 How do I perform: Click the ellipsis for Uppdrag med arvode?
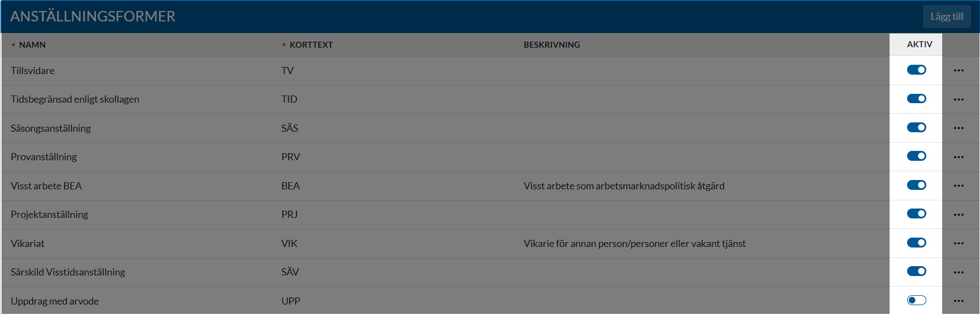[958, 301]
